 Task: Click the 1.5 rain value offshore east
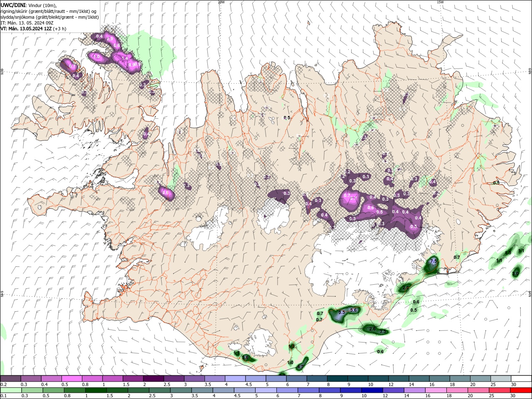[x=508, y=253]
